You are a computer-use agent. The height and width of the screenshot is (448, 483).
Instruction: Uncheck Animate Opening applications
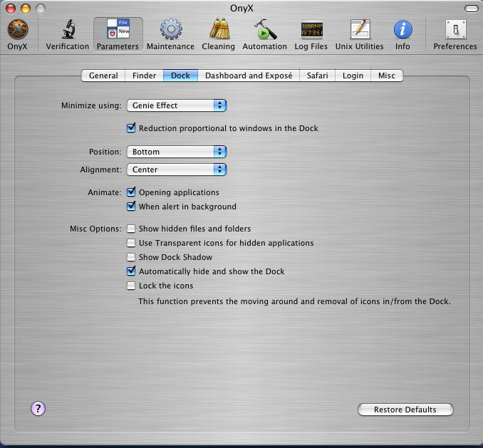(x=131, y=192)
